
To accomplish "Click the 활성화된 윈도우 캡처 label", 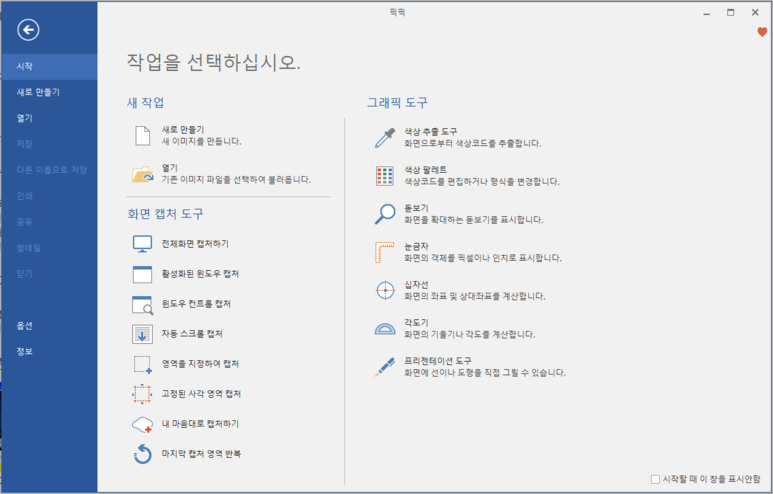I will (x=200, y=274).
